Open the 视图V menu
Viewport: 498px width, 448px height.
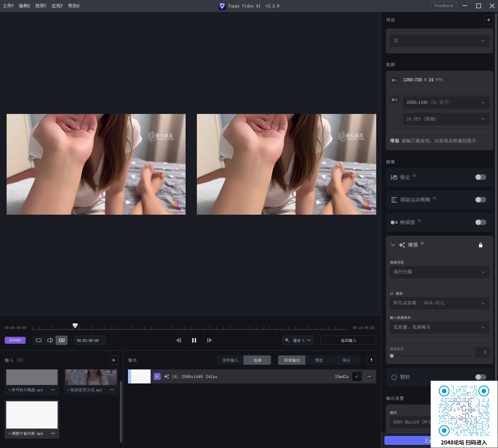41,6
